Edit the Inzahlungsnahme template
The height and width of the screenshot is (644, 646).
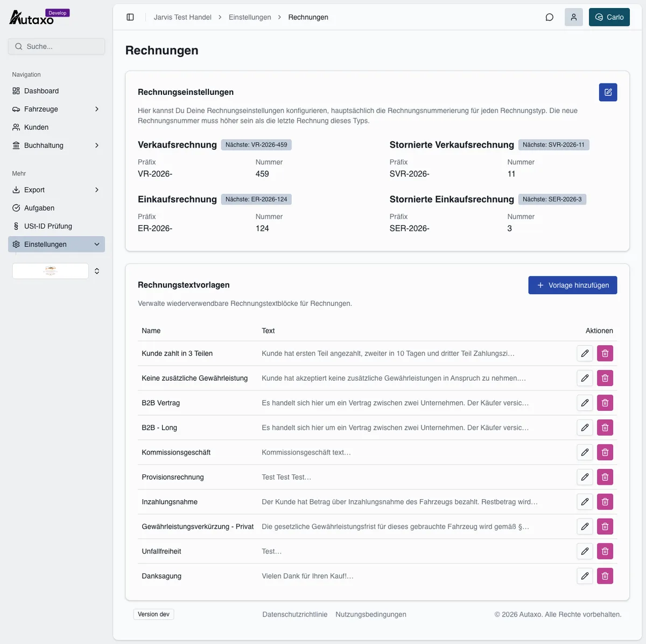coord(585,502)
